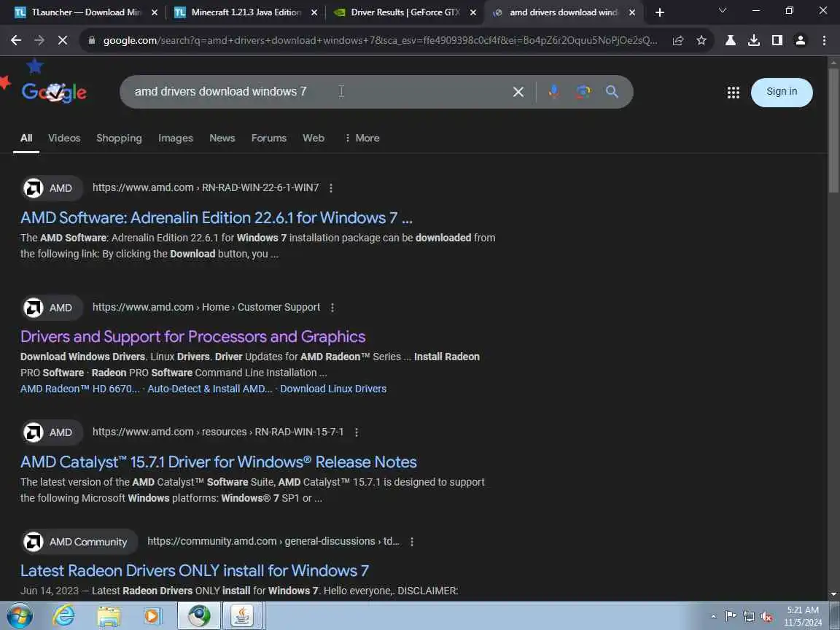Select the Images filter
The height and width of the screenshot is (630, 840).
[x=175, y=139]
